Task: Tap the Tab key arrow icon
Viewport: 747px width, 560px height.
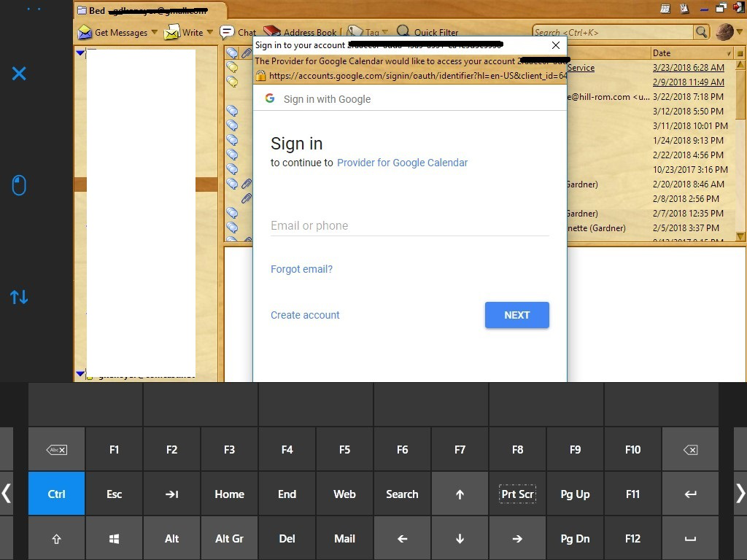Action: tap(171, 494)
